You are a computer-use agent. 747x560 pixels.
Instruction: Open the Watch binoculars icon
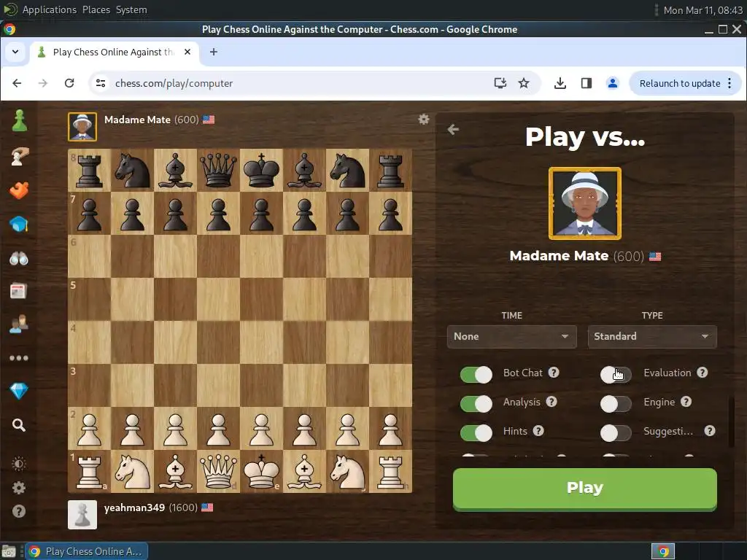tap(19, 258)
